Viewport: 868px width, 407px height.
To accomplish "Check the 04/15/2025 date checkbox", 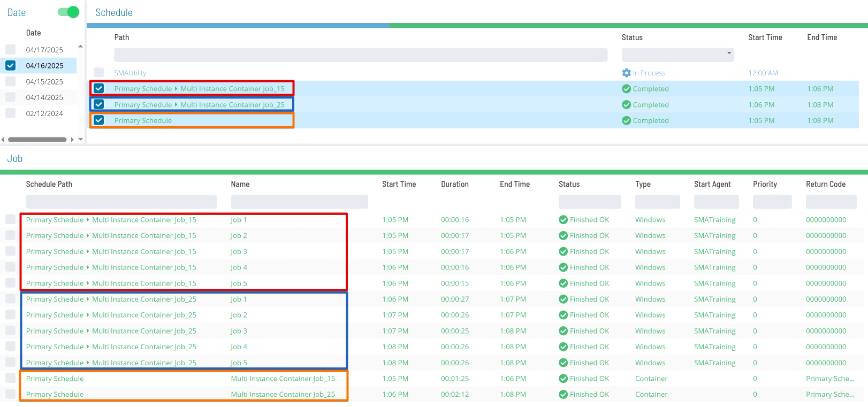I will pos(11,81).
